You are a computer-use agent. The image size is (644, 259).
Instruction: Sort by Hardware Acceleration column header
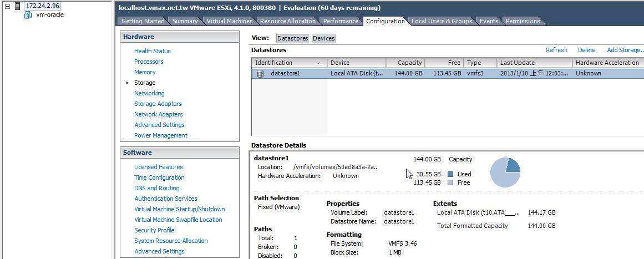pos(608,63)
